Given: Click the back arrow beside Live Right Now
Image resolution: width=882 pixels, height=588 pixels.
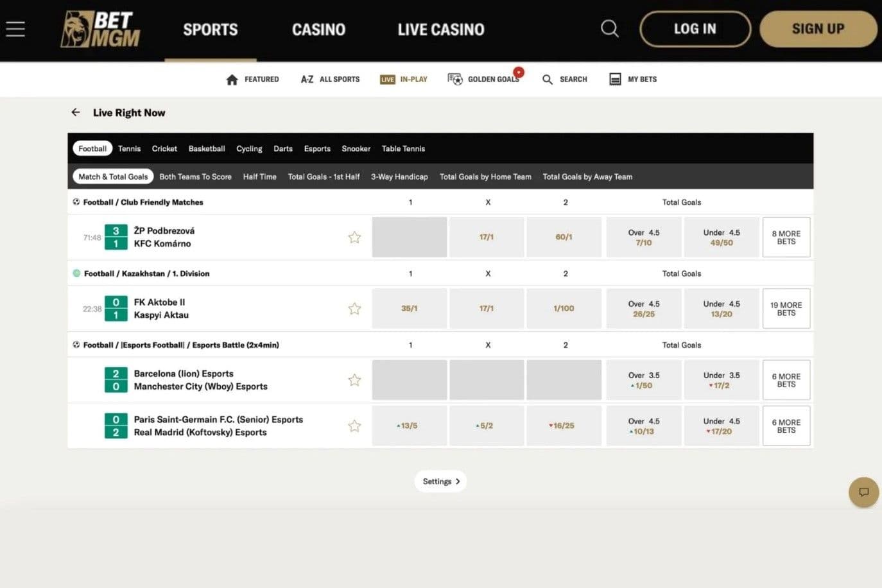Looking at the screenshot, I should pyautogui.click(x=76, y=112).
